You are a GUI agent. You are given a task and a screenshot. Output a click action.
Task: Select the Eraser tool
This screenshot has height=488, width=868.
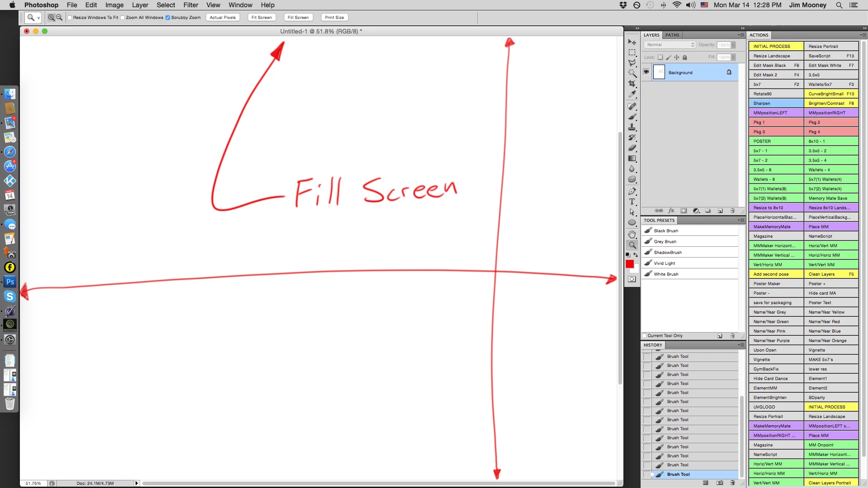pos(632,148)
